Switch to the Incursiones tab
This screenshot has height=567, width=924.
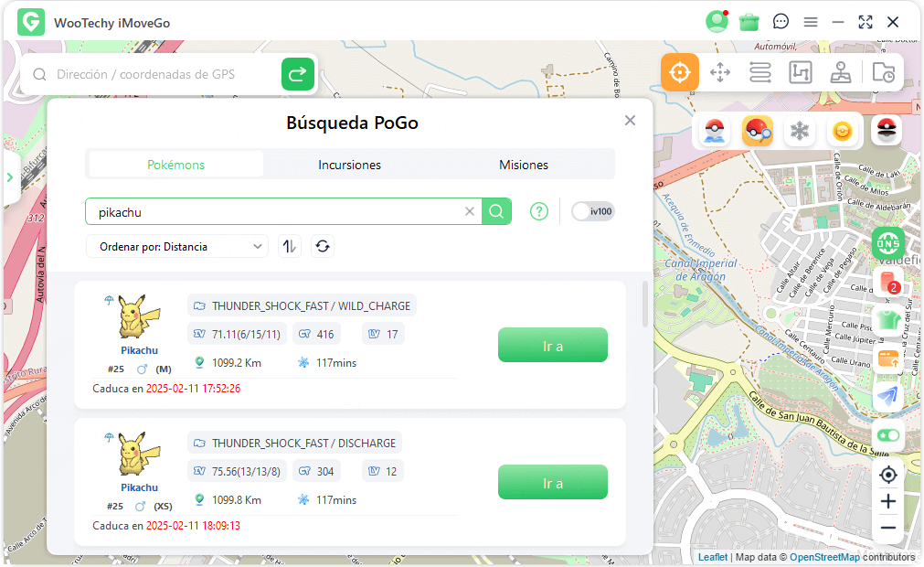pyautogui.click(x=349, y=165)
